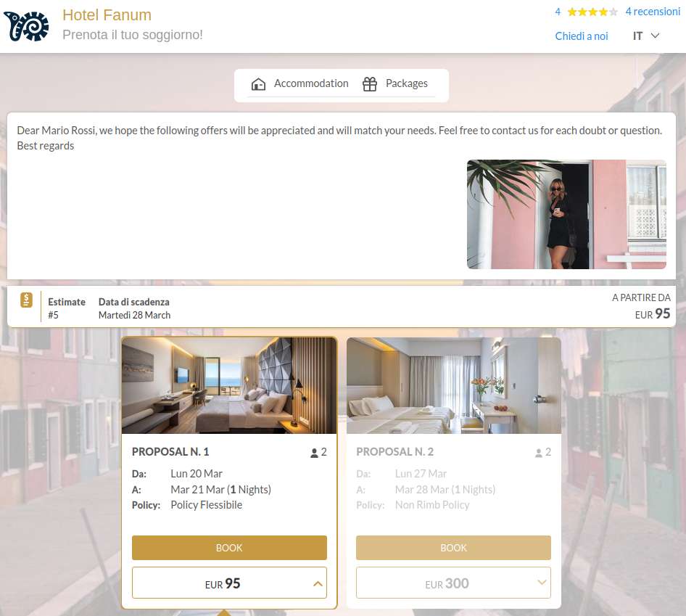Click the Hotel Fanum logo icon
This screenshot has width=686, height=616.
click(26, 26)
